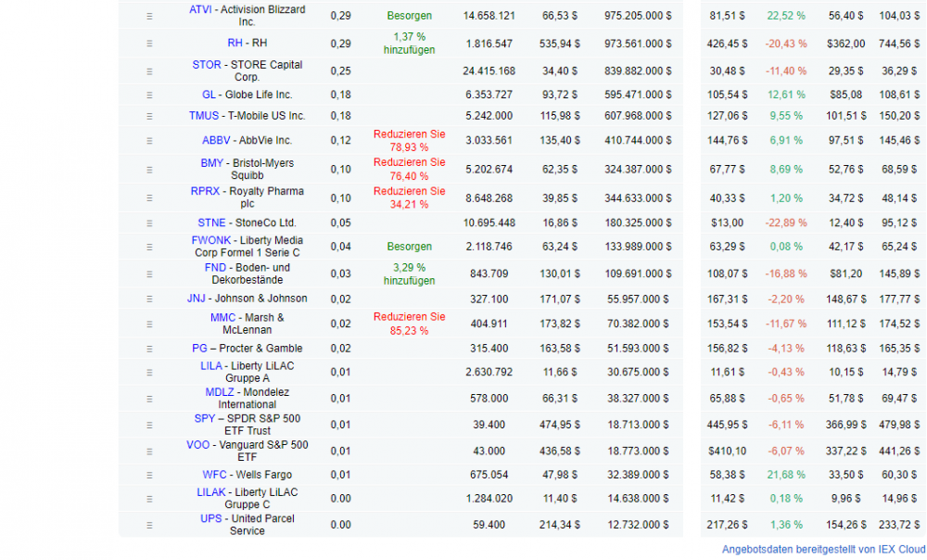The width and height of the screenshot is (927, 560).
Task: Select price 535,94 $ in RH row
Action: coord(559,44)
